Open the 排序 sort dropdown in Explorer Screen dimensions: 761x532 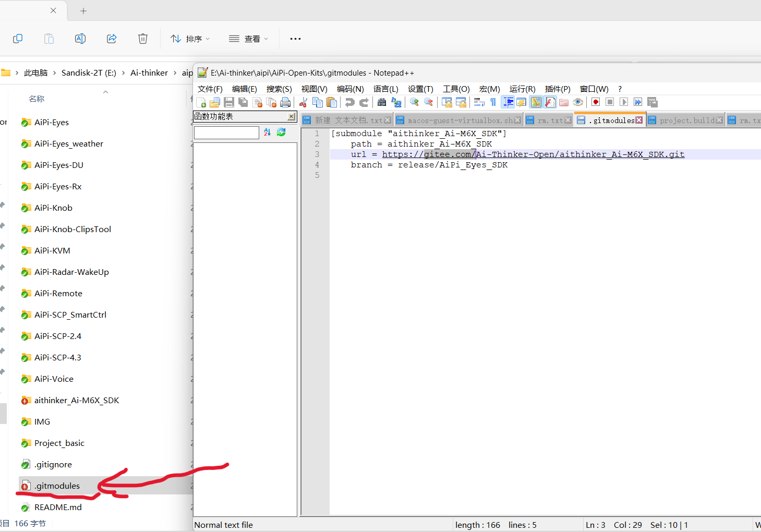pos(190,39)
